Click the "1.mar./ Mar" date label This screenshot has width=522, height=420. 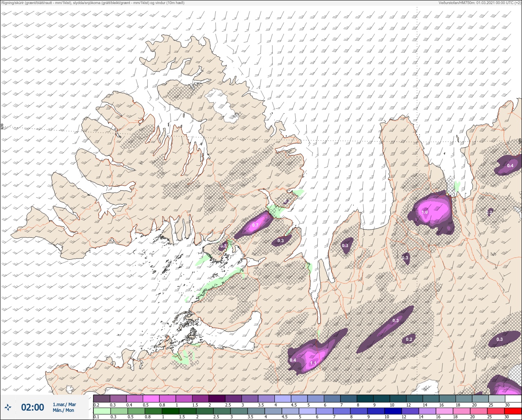[64, 405]
